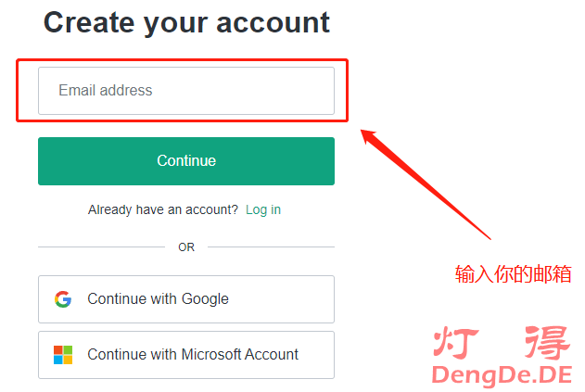This screenshot has width=585, height=392.
Task: Click the Email address input field
Action: pyautogui.click(x=185, y=91)
